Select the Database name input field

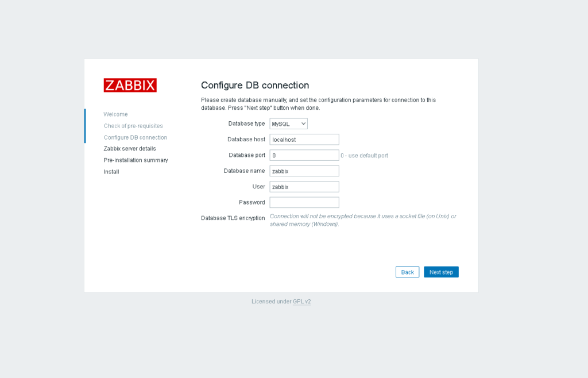(304, 171)
